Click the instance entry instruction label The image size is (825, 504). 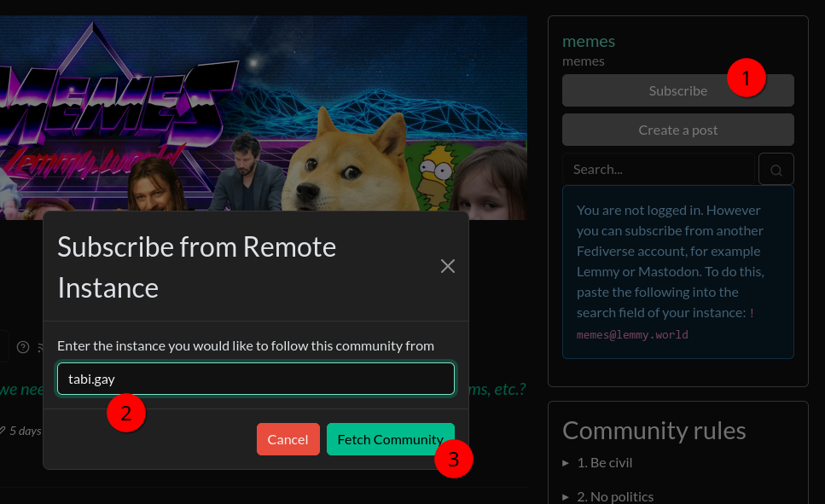[x=246, y=345]
